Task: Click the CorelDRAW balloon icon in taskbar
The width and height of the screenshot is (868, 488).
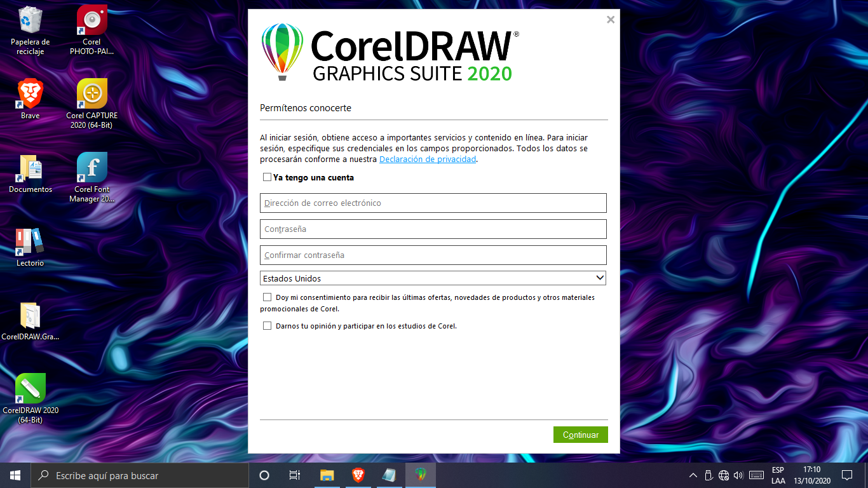Action: click(420, 475)
